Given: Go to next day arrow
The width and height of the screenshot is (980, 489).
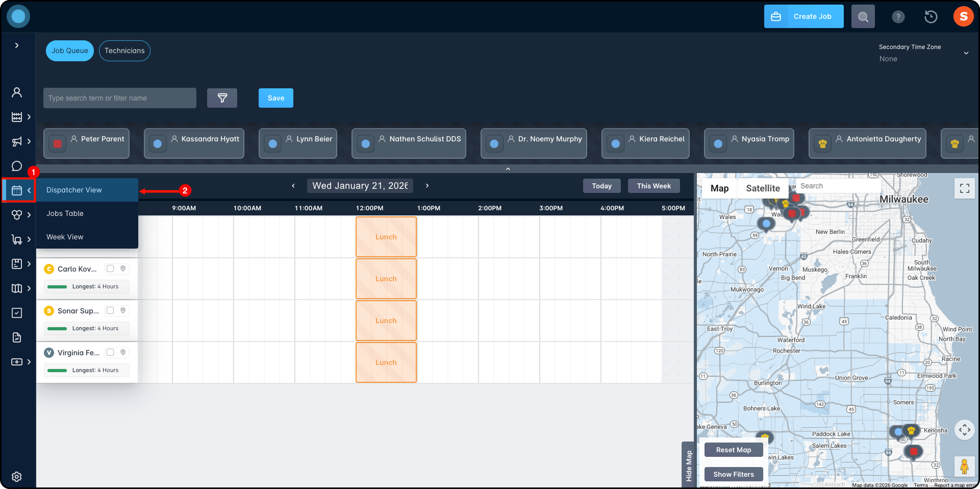Looking at the screenshot, I should click(427, 186).
